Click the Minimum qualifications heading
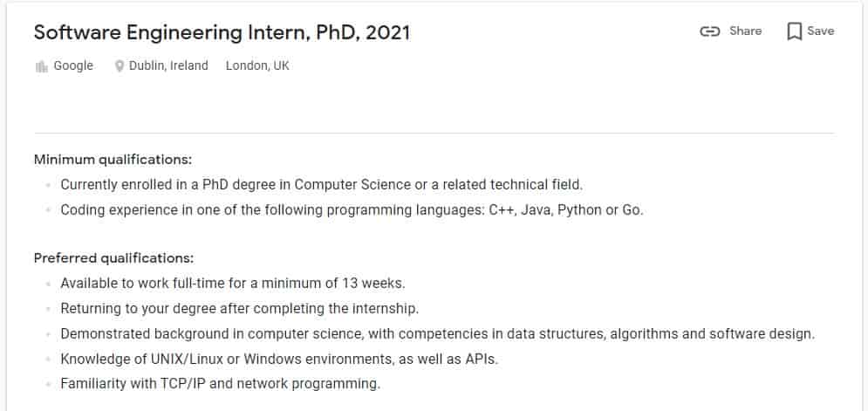Viewport: 868px width, 411px height. point(113,160)
